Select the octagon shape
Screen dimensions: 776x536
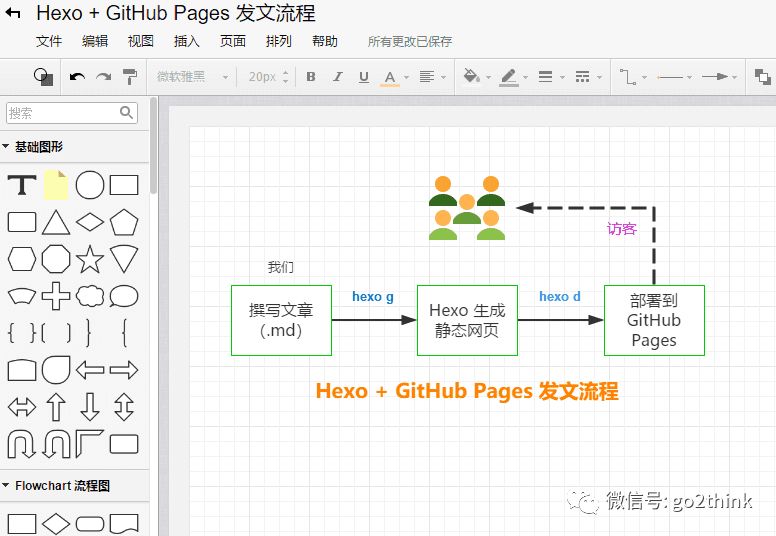point(56,259)
